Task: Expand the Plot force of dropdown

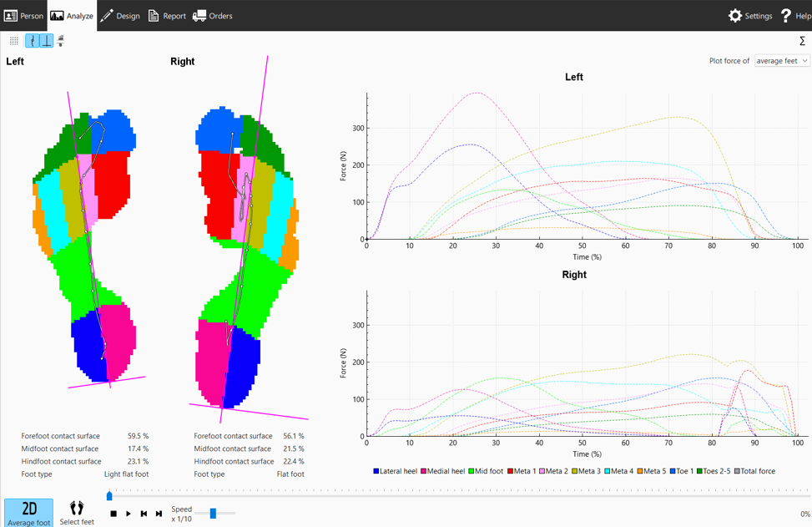Action: click(x=782, y=61)
